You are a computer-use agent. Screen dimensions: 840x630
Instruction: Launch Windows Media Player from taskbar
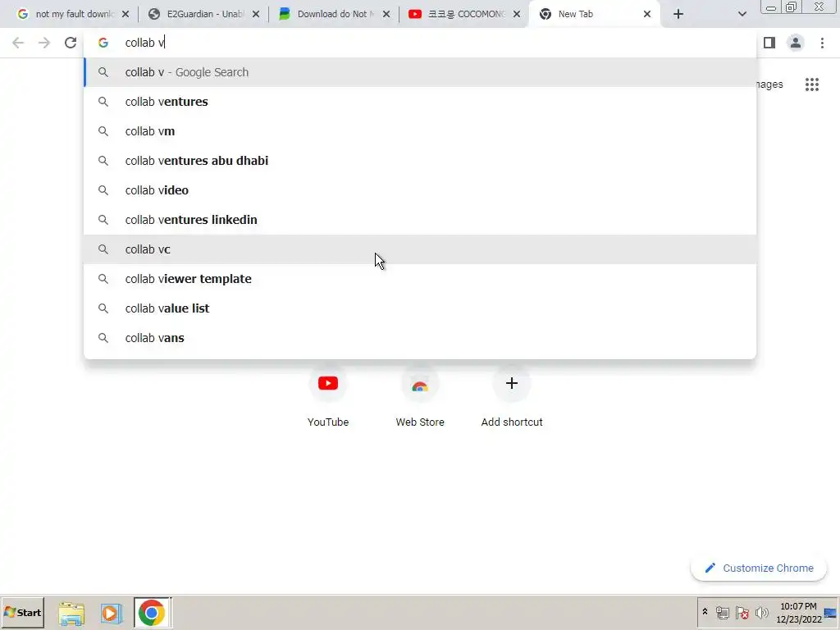point(112,613)
